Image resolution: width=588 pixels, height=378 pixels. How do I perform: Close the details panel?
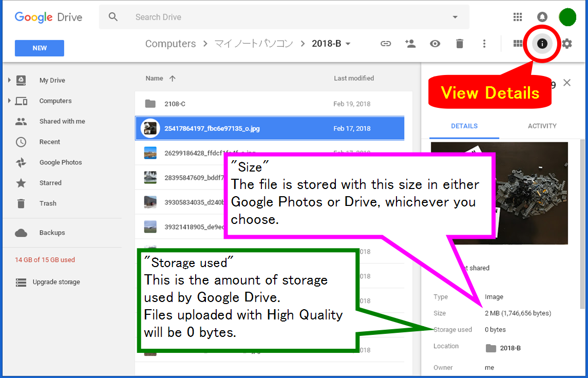click(x=566, y=83)
